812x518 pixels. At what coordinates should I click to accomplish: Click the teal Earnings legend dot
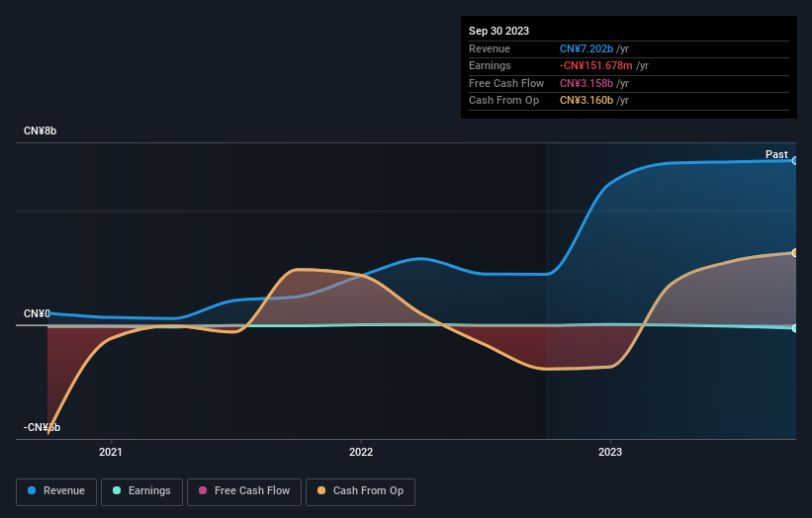coord(117,490)
